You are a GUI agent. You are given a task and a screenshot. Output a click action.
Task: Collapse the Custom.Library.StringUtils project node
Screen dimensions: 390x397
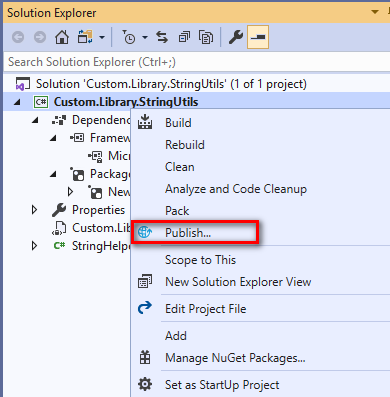coord(17,103)
